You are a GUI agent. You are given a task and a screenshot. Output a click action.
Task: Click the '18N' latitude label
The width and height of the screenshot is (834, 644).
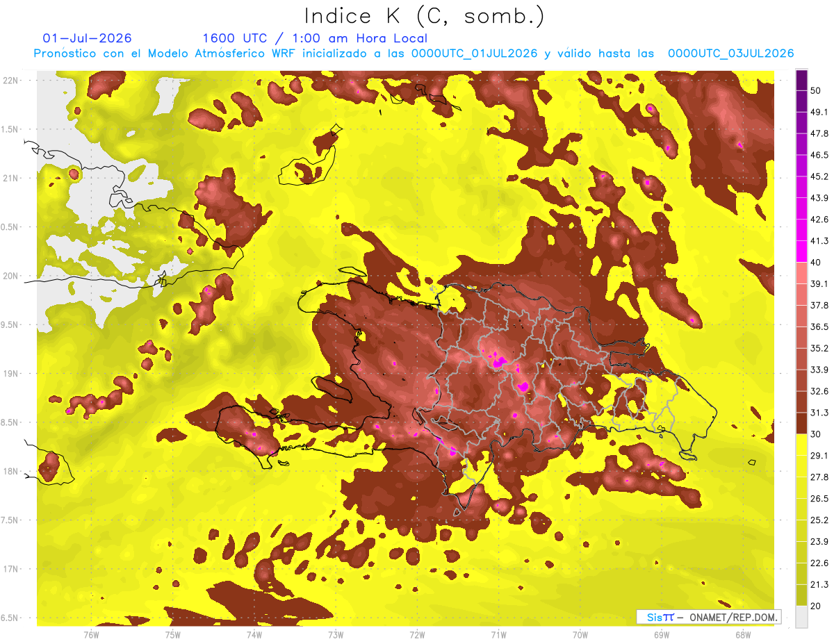pyautogui.click(x=10, y=471)
